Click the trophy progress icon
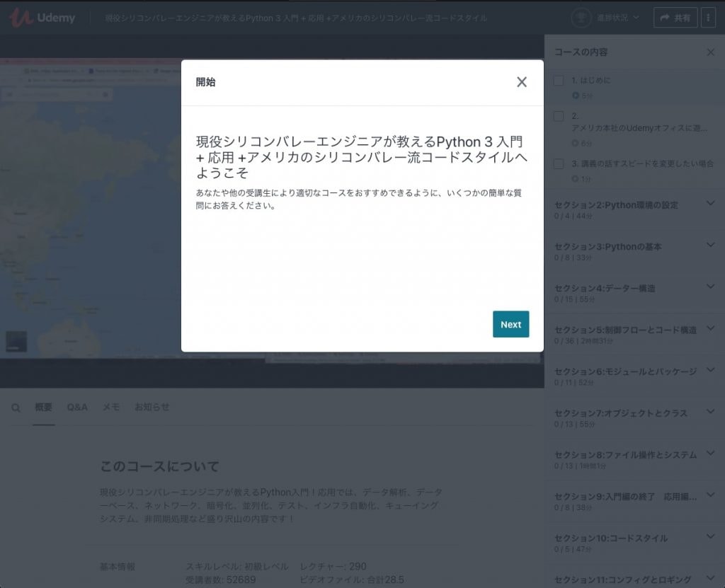Image resolution: width=725 pixels, height=588 pixels. pos(581,18)
